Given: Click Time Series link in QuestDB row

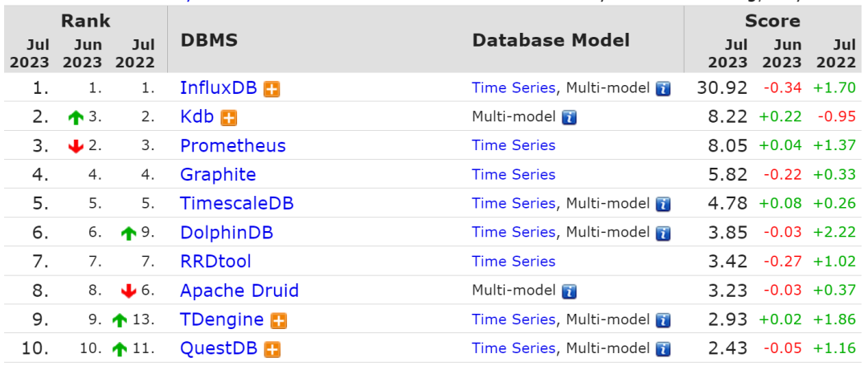Looking at the screenshot, I should [x=514, y=348].
